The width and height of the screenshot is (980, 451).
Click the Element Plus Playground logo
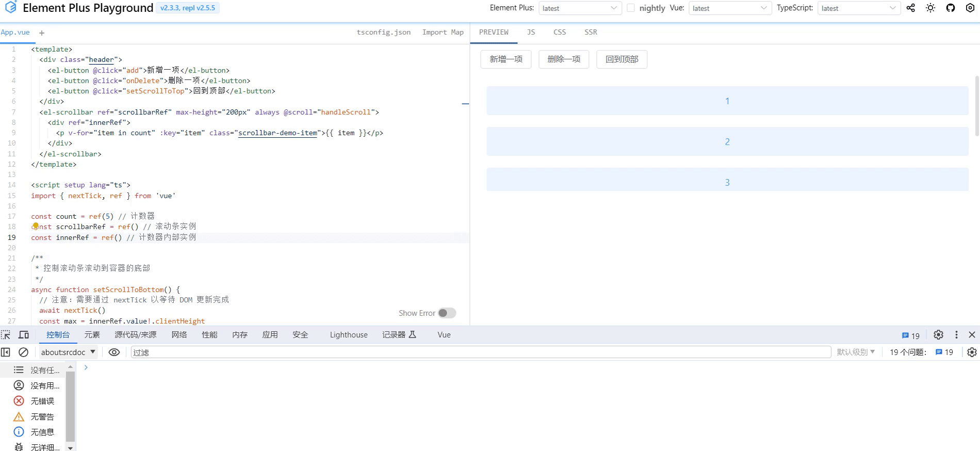pyautogui.click(x=11, y=8)
